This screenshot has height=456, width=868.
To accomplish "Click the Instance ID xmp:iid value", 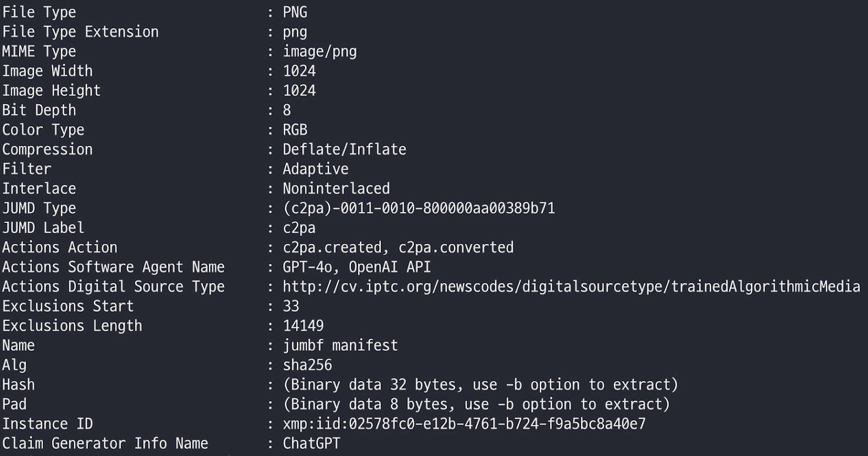I will pyautogui.click(x=464, y=423).
